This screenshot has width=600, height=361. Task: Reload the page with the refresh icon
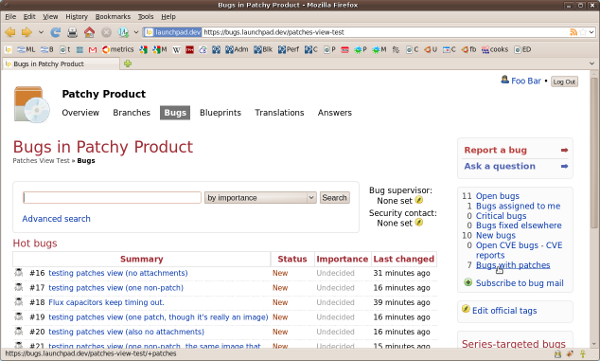[x=56, y=33]
